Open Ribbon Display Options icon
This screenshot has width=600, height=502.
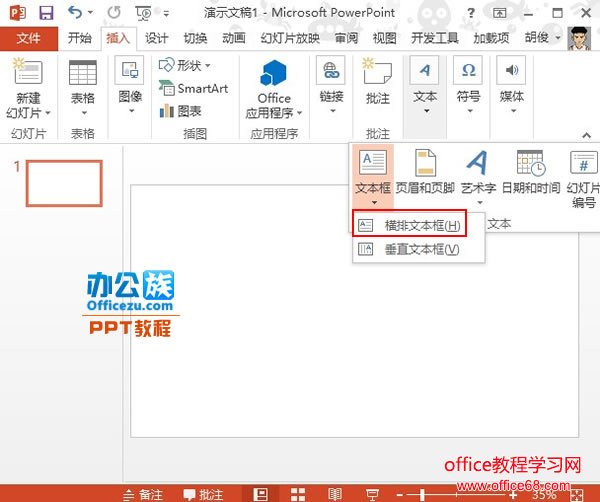coord(499,13)
